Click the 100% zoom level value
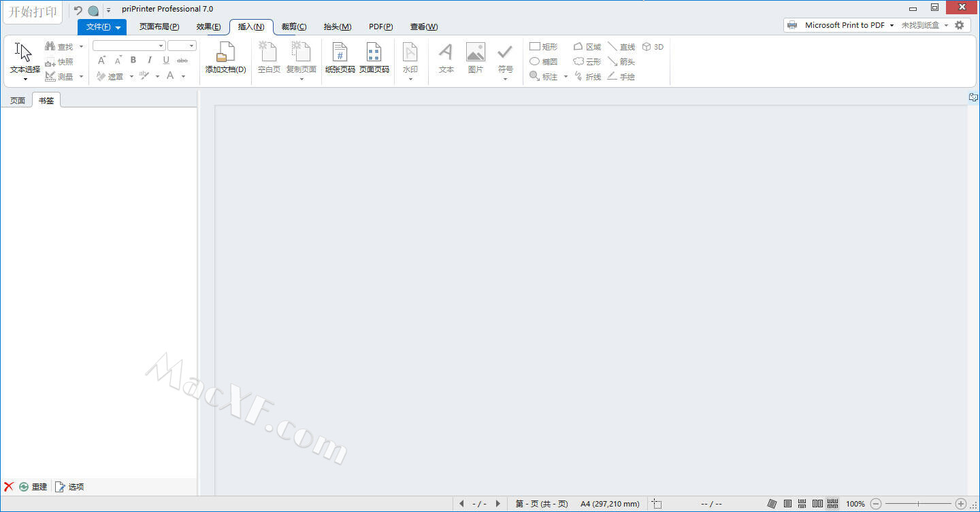Image resolution: width=980 pixels, height=512 pixels. click(x=855, y=504)
